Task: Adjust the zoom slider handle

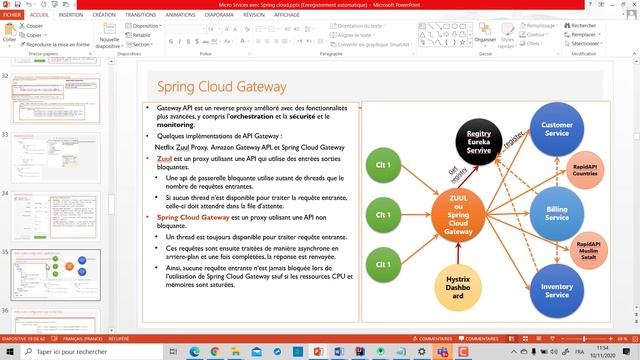Action: pos(584,339)
